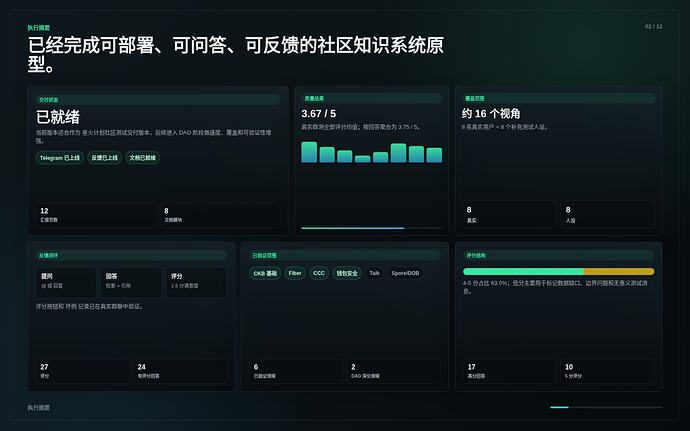
Task: Enable the dimmed "Talk" tag
Action: (374, 273)
